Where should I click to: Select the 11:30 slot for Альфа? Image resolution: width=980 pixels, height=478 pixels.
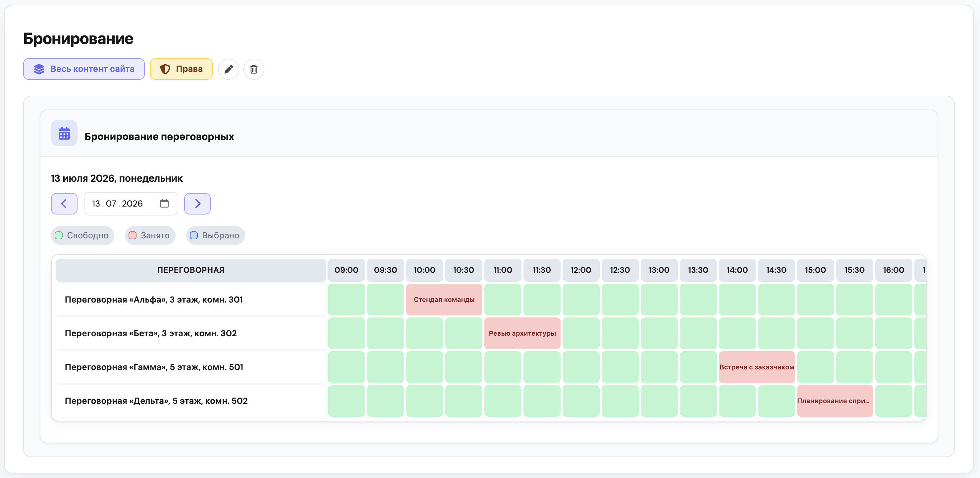pyautogui.click(x=542, y=300)
